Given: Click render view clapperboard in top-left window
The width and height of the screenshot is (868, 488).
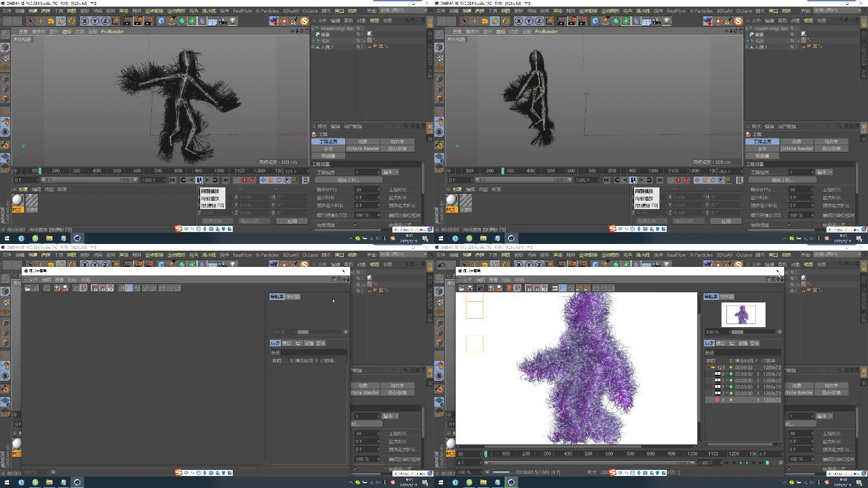Looking at the screenshot, I should [127, 21].
